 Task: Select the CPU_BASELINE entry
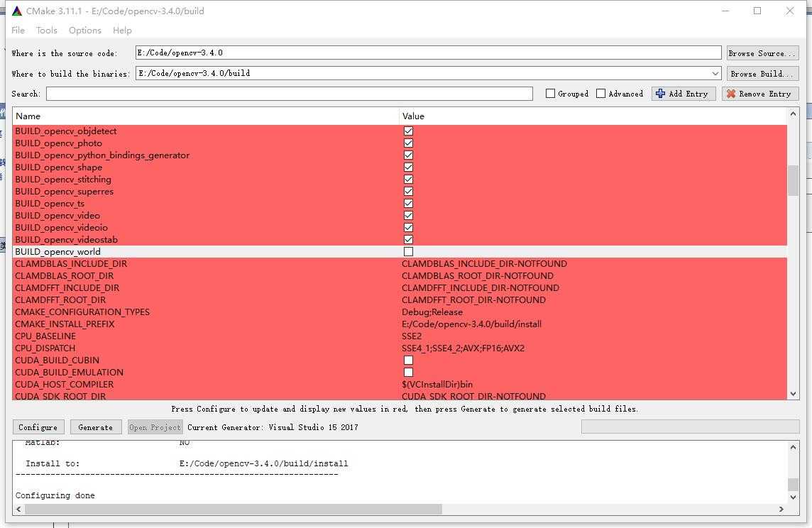point(45,336)
